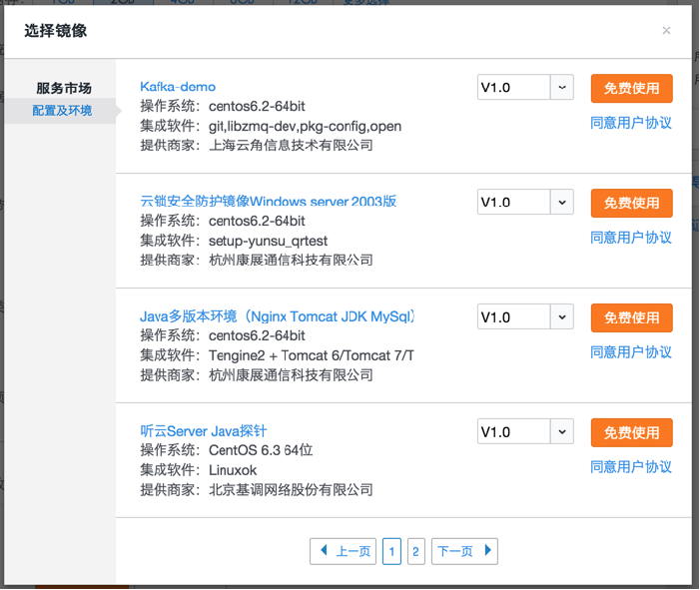700x590 pixels.
Task: Select 配置及环境 in the sidebar
Action: 62,111
